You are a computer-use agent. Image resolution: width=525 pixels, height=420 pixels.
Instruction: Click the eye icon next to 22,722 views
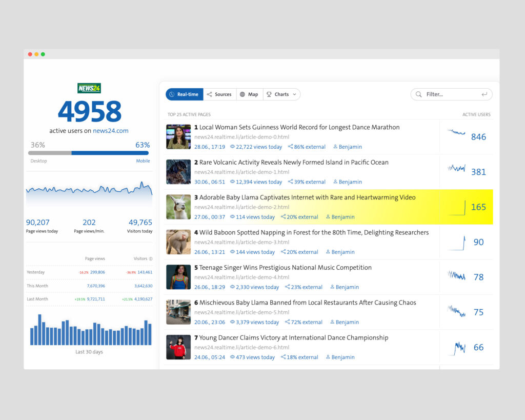(232, 147)
